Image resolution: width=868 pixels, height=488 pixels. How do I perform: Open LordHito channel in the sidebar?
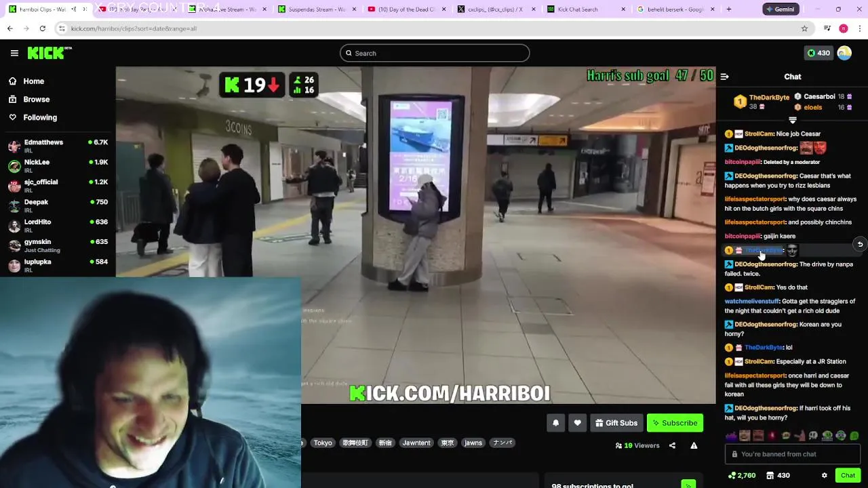click(58, 225)
